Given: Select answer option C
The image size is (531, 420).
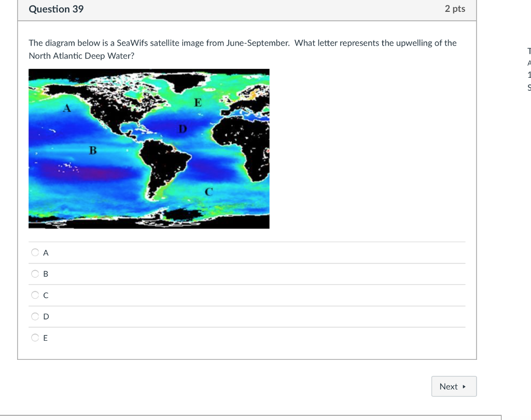Looking at the screenshot, I should pyautogui.click(x=35, y=295).
